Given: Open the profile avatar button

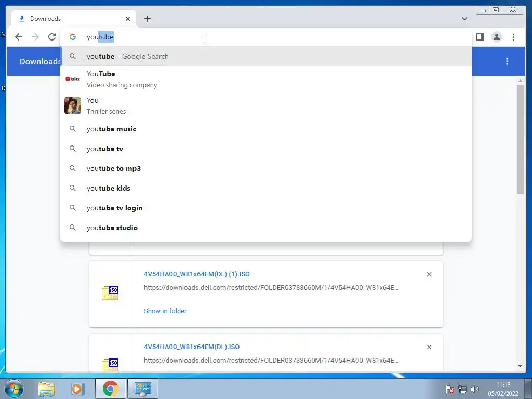Looking at the screenshot, I should [x=496, y=37].
